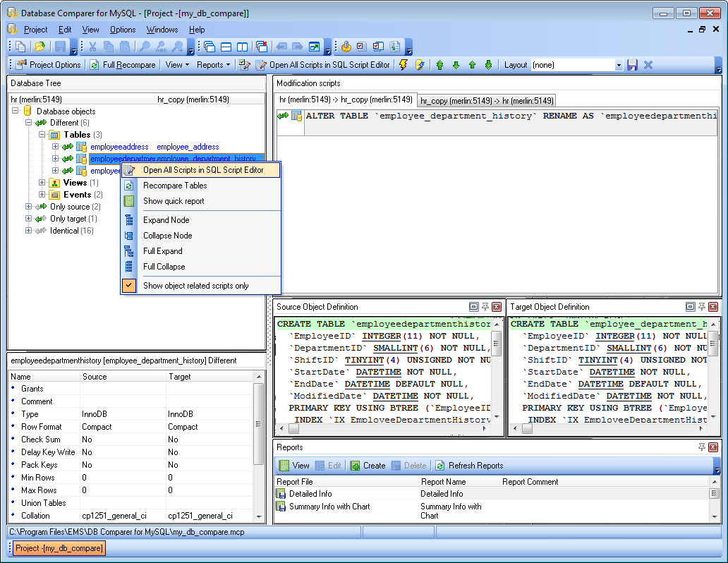Open the Options menu
This screenshot has width=728, height=563.
(x=122, y=30)
